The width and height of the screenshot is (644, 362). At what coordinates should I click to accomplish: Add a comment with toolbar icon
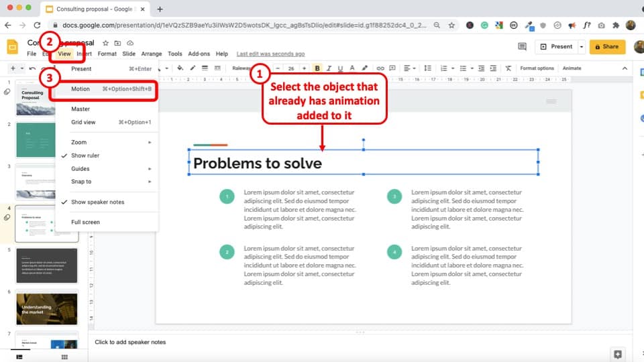pos(392,68)
